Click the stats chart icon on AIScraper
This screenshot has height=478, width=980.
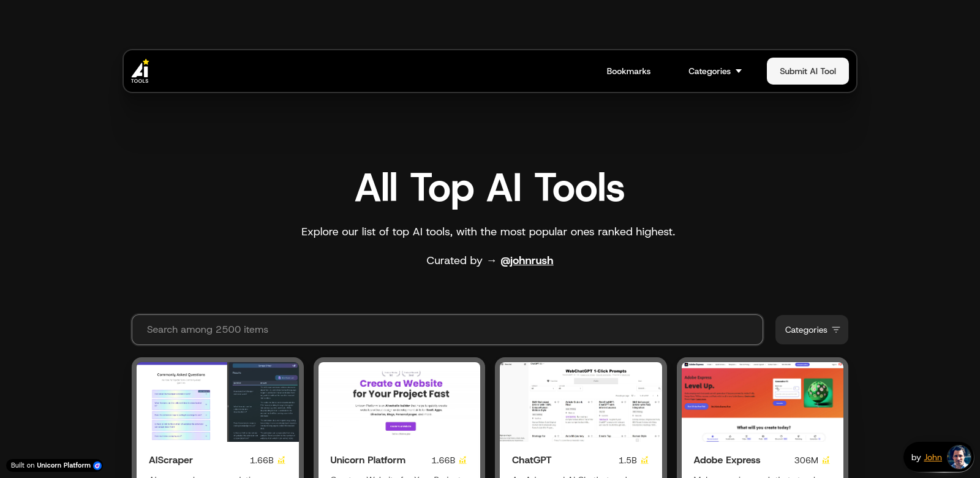(281, 460)
